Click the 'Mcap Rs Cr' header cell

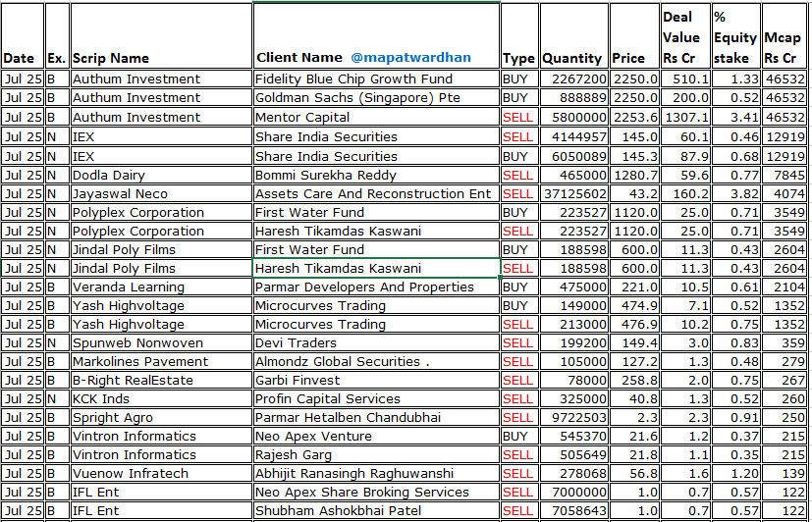(785, 35)
